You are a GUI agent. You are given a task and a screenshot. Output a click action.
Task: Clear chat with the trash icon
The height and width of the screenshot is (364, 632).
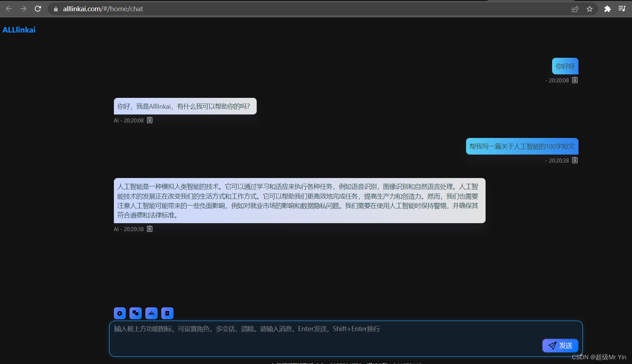tap(167, 313)
